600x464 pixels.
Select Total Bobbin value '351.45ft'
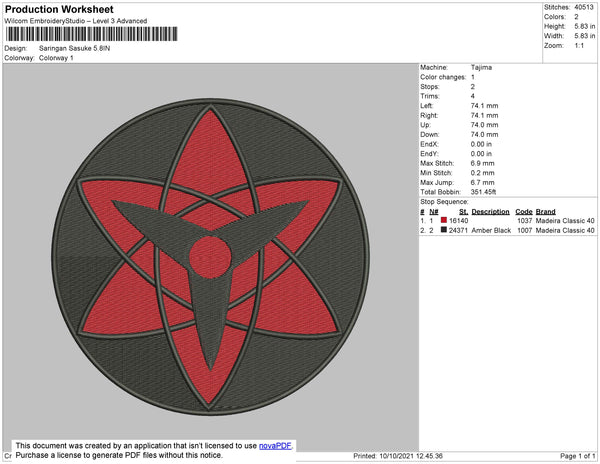pos(483,192)
